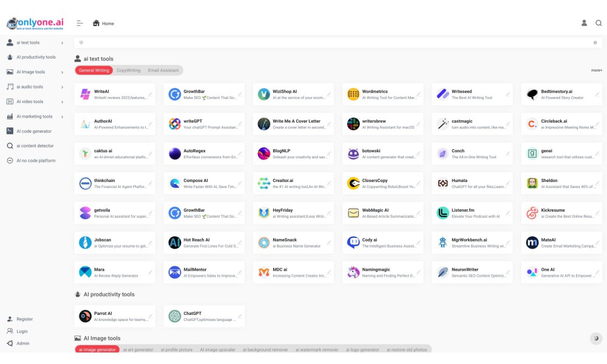
Task: Click the top notice bar field
Action: [x=338, y=42]
